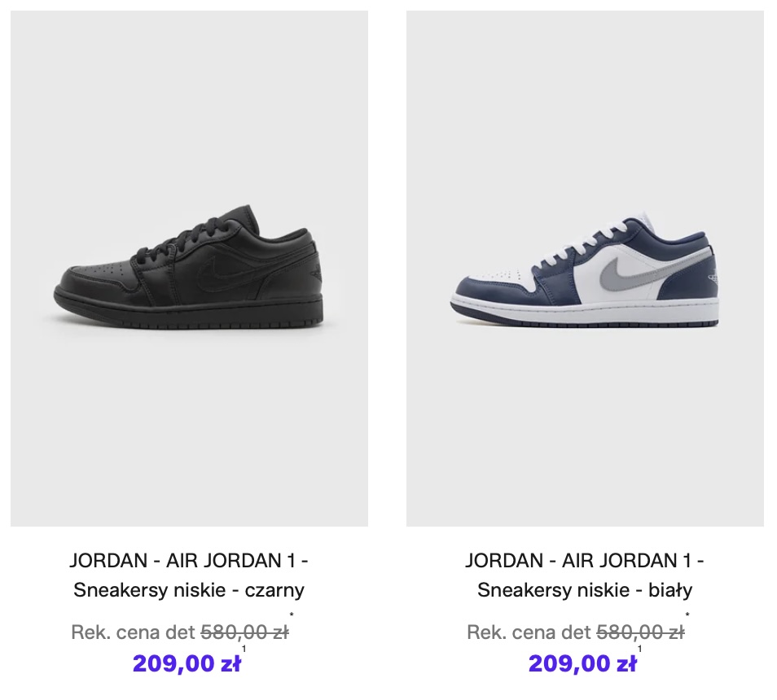Select the 209,00 zł price under black sneaker
This screenshot has height=700, width=777.
pyautogui.click(x=187, y=663)
